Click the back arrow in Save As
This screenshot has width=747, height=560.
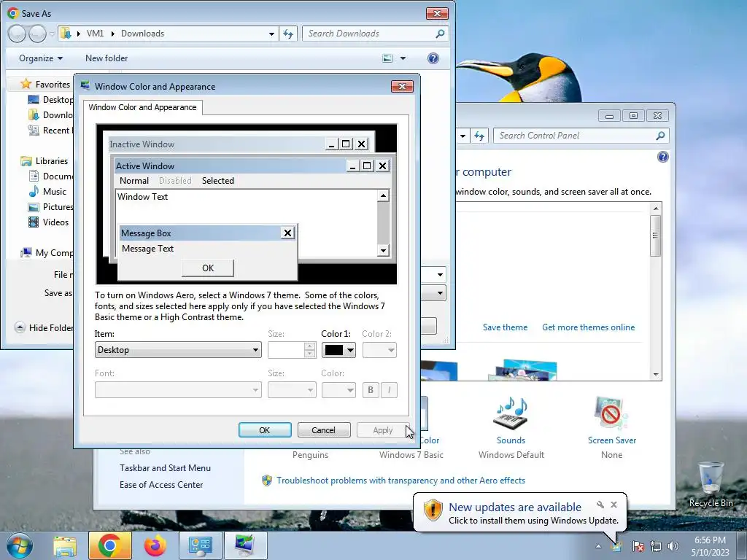(18, 34)
